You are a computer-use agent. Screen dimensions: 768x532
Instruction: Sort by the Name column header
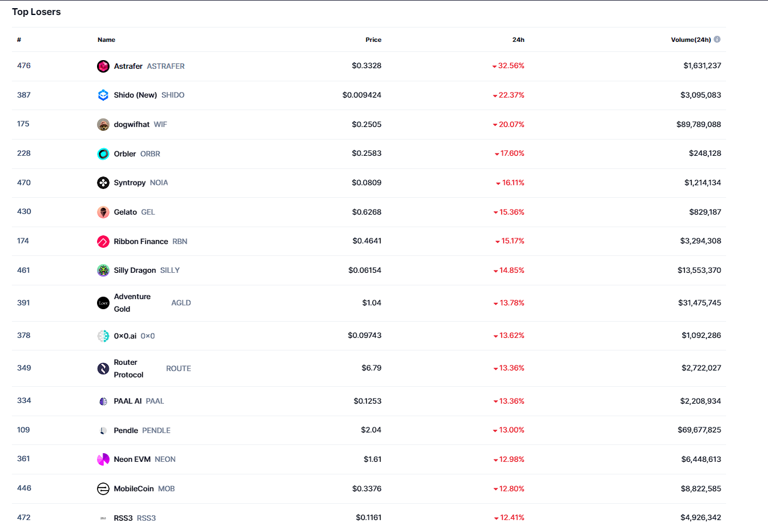pyautogui.click(x=106, y=40)
